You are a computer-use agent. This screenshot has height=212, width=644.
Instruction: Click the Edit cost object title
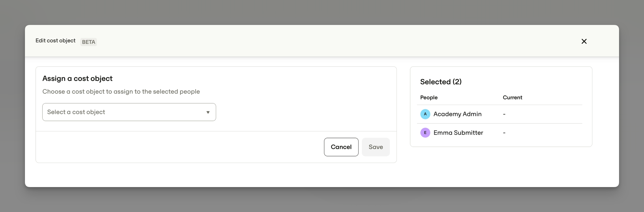point(55,41)
